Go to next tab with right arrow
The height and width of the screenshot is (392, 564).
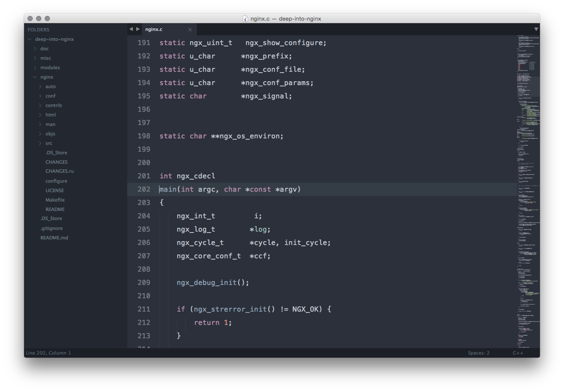pos(138,29)
